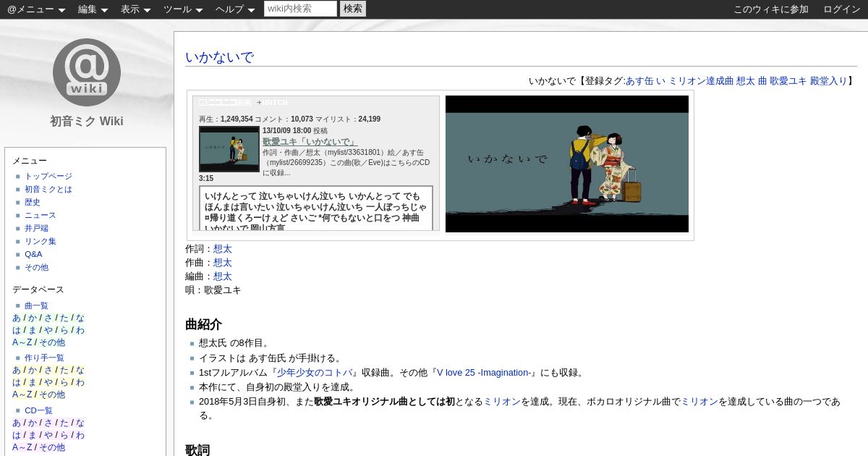Click the 歌詞 section heading
Viewport: 868px width, 456px height.
tap(197, 449)
